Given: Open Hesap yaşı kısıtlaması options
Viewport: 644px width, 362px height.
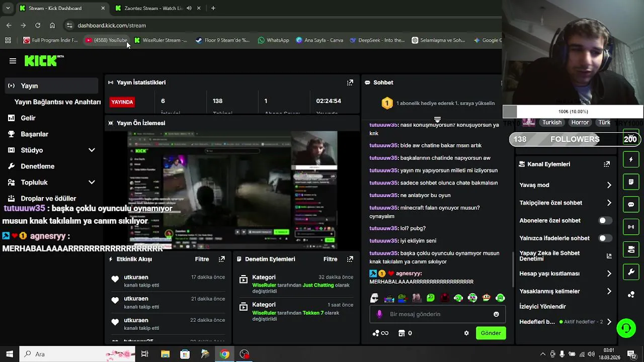Looking at the screenshot, I should click(566, 274).
